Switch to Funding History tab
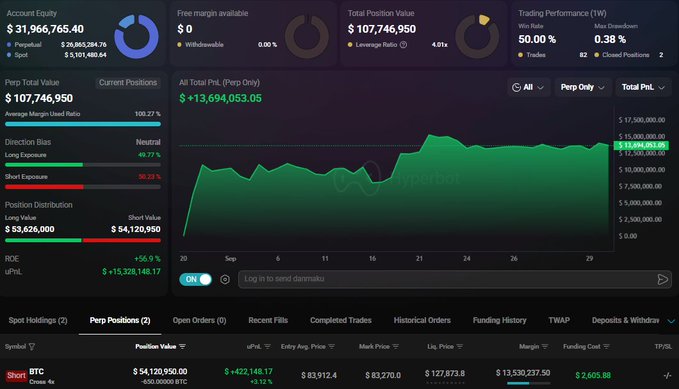 point(500,320)
